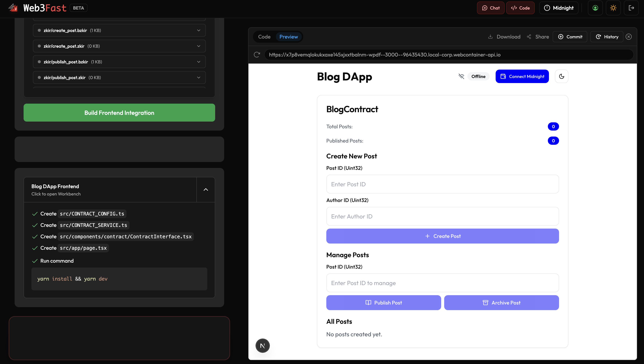Click the Create Post button
Screen dimensions: 644x364
pyautogui.click(x=442, y=236)
